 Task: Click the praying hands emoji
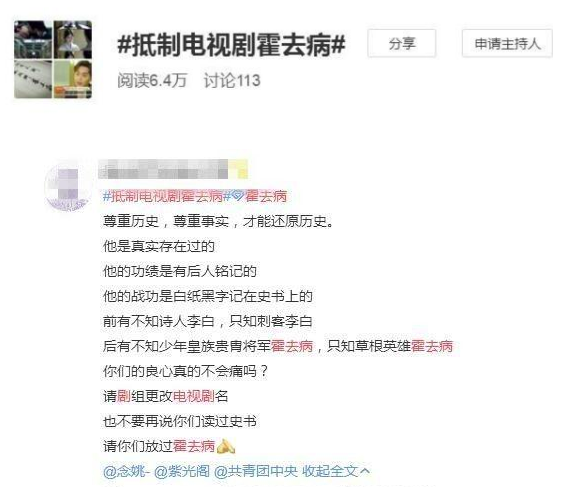click(x=226, y=447)
